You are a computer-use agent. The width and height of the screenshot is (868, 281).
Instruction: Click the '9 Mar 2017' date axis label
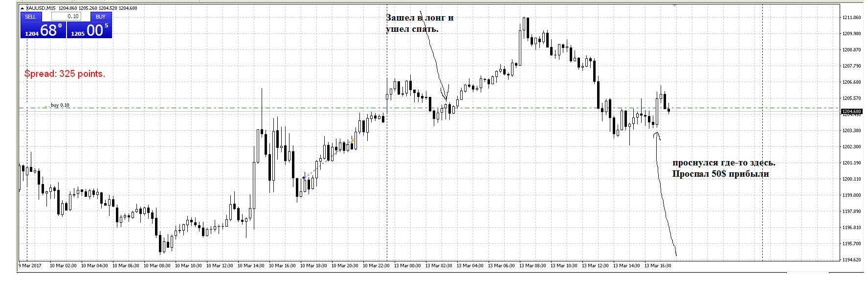pos(30,266)
